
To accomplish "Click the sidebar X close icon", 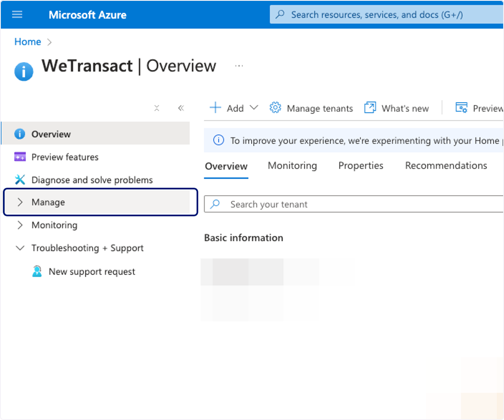I will click(157, 108).
